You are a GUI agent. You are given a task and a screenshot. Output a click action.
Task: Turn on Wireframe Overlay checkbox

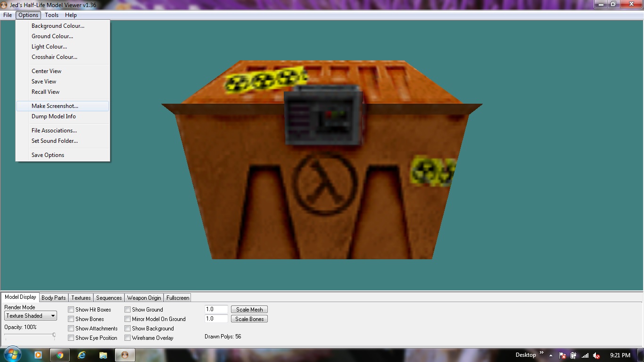click(127, 338)
